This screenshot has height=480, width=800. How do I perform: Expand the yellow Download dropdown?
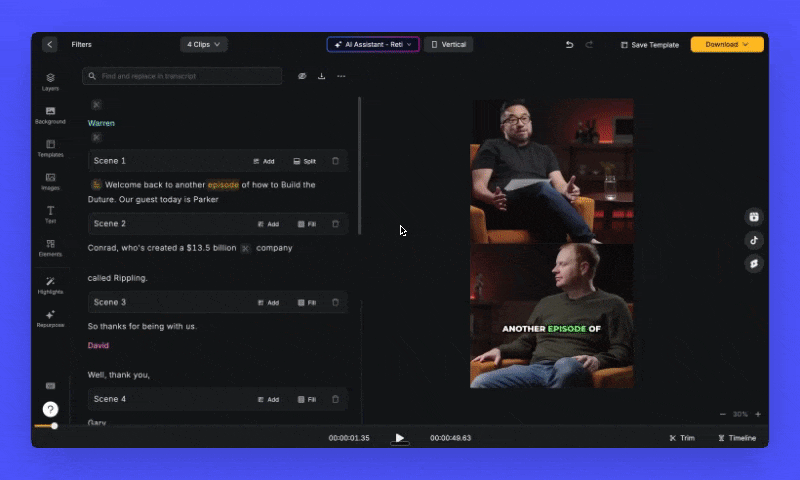[727, 45]
